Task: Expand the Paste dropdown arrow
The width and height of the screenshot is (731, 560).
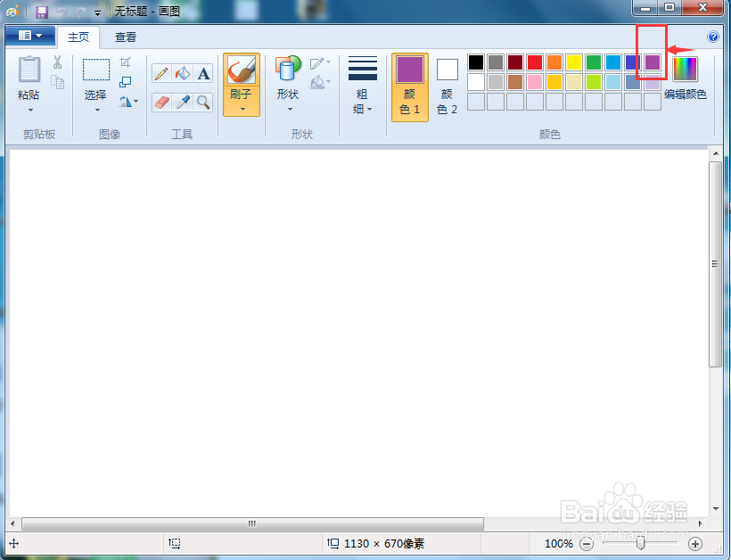Action: coord(31,110)
